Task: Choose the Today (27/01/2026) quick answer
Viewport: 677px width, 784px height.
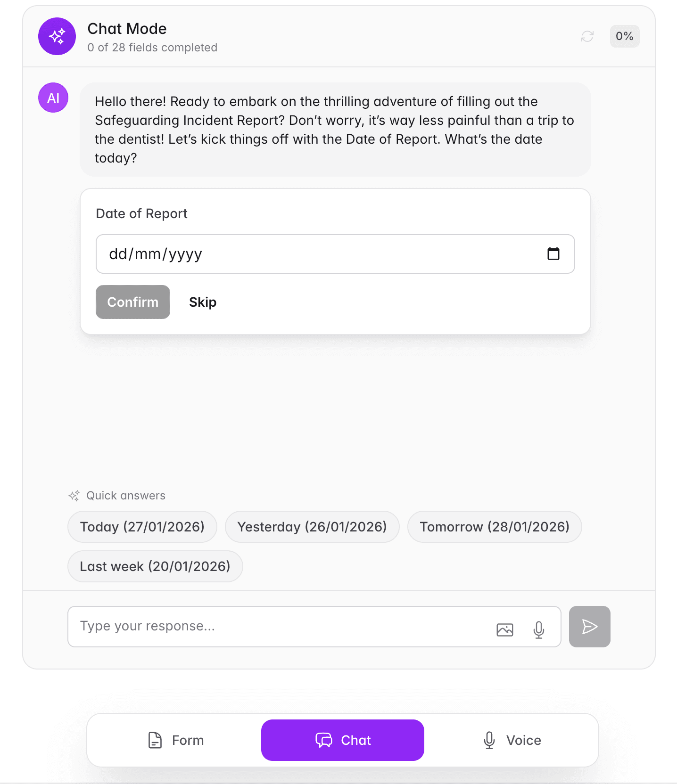Action: (x=142, y=527)
